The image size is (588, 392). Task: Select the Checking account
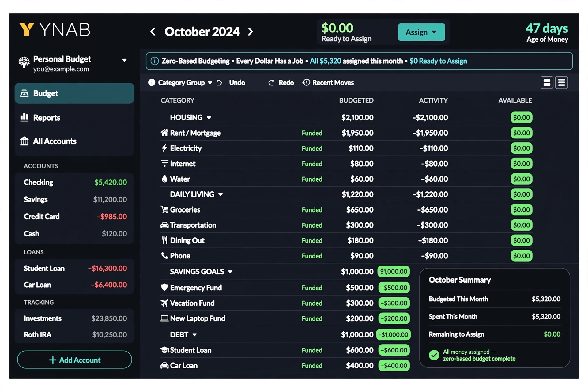(75, 182)
